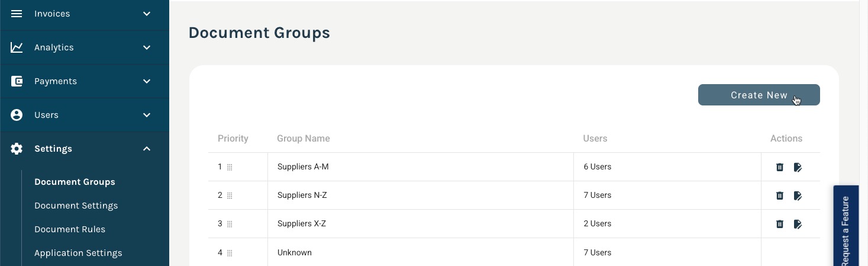The height and width of the screenshot is (266, 868).
Task: Delete the Suppliers A-M group
Action: (780, 167)
